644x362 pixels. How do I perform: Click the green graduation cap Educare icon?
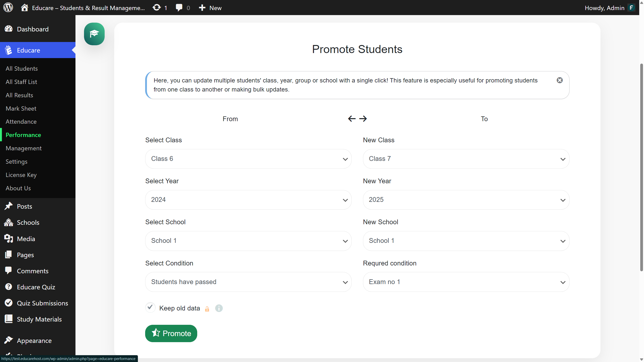pyautogui.click(x=94, y=34)
